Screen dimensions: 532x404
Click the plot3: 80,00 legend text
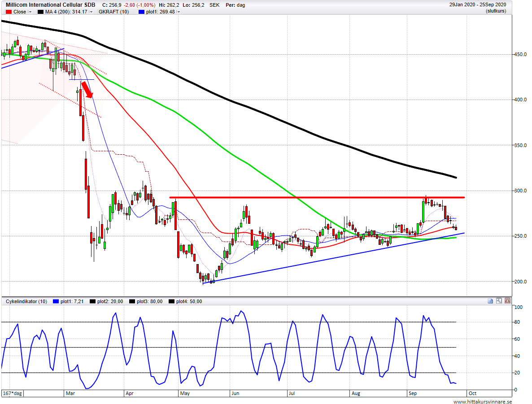click(x=150, y=302)
